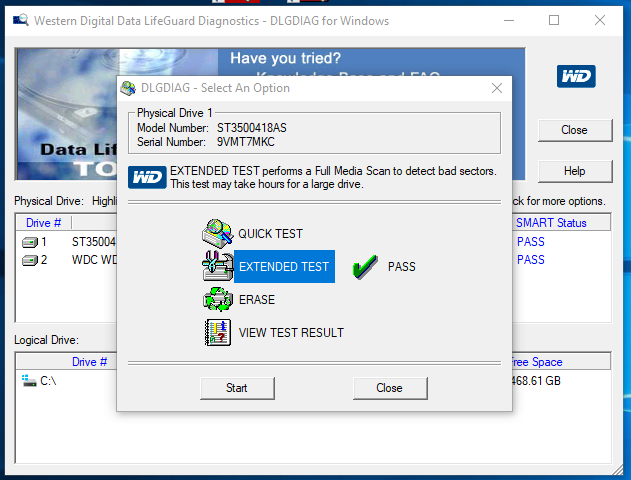Select the drive 2 disk icon
The height and width of the screenshot is (480, 631).
[x=30, y=260]
